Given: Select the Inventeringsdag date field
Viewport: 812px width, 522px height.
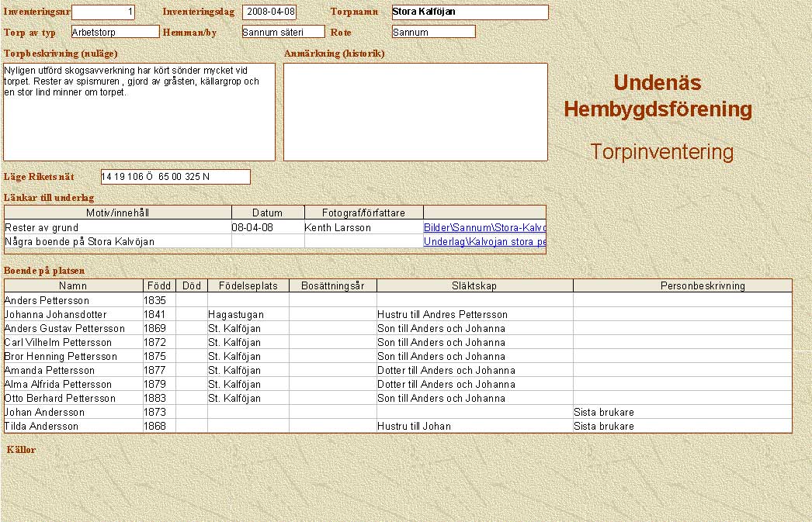Looking at the screenshot, I should pos(269,12).
